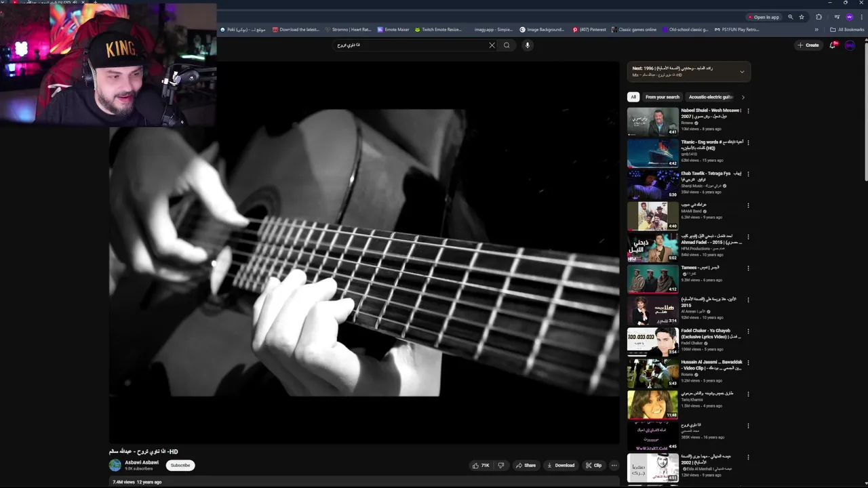Image resolution: width=868 pixels, height=488 pixels.
Task: Open options for Hussain Al Jassmi Bawaddak
Action: (x=748, y=363)
